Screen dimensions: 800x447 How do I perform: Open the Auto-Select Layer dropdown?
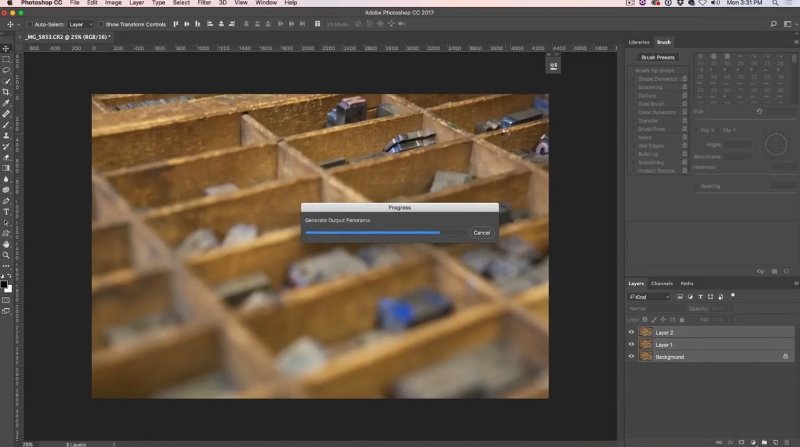pyautogui.click(x=81, y=24)
